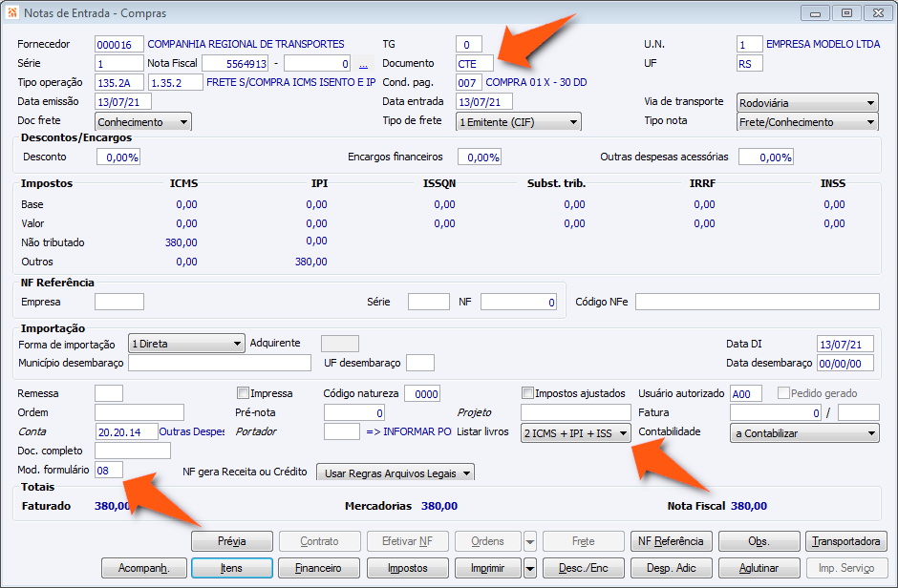
Task: Click the application icon in title bar
Action: (12, 12)
